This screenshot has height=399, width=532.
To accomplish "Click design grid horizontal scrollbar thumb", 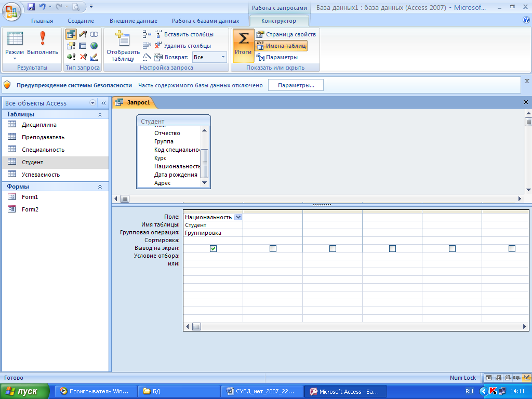I will pyautogui.click(x=196, y=327).
